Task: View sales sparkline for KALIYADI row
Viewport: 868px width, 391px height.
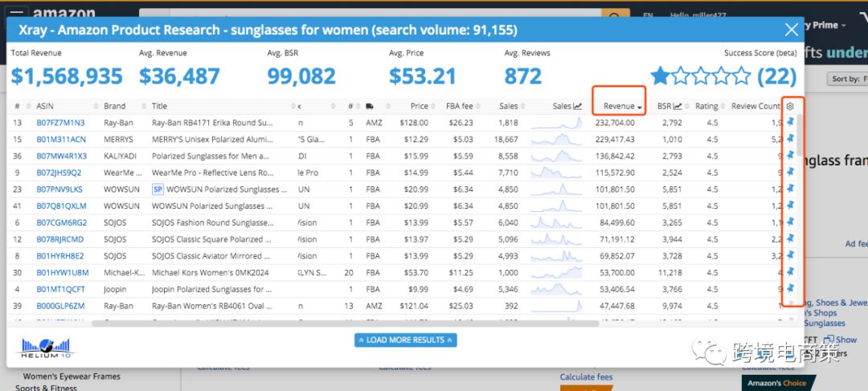Action: click(555, 156)
